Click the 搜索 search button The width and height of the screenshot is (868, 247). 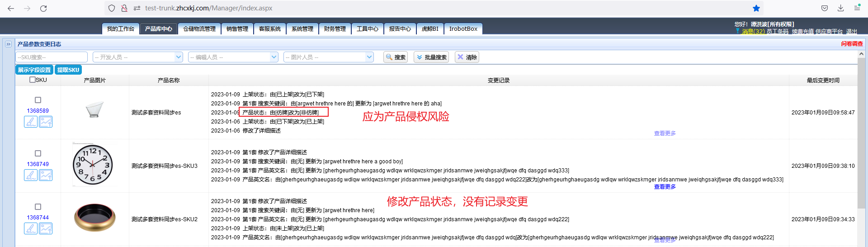click(396, 57)
